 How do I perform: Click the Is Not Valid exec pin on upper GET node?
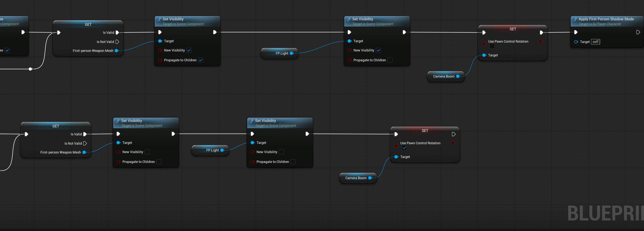tap(117, 42)
